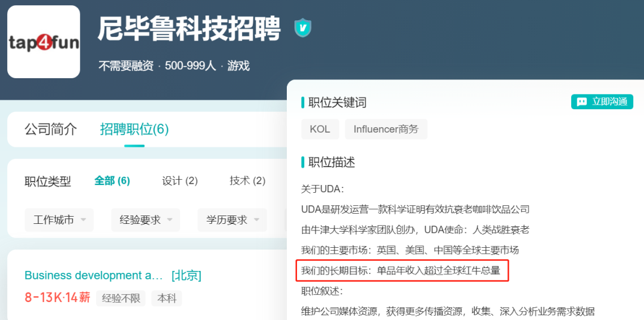644x320 pixels.
Task: Filter positions by 设计 (2)
Action: (180, 180)
